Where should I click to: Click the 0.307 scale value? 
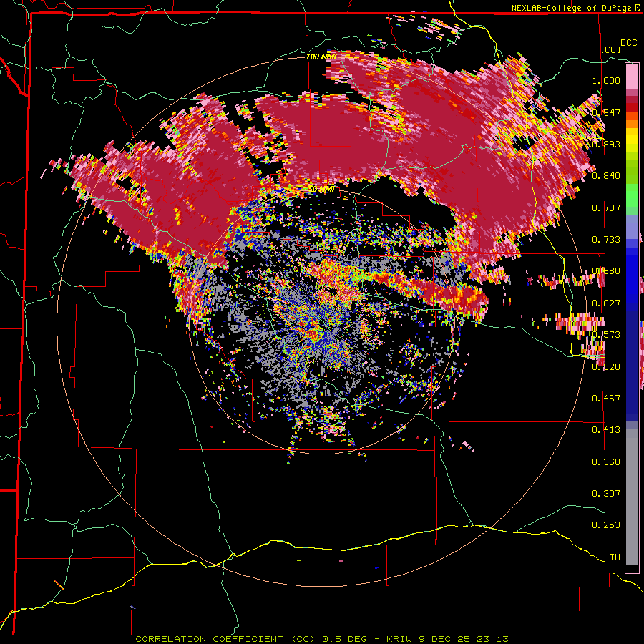pyautogui.click(x=606, y=494)
